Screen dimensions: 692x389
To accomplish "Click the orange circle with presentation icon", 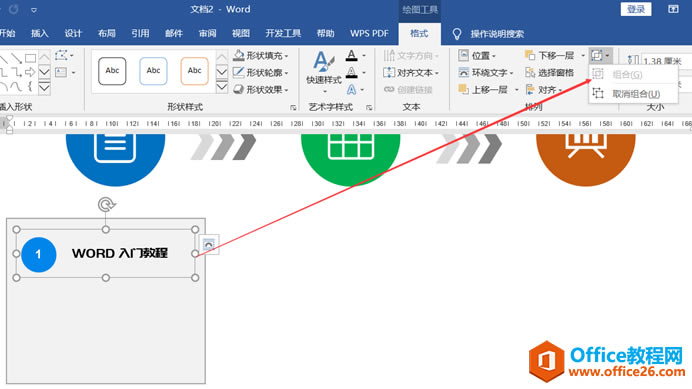I will point(586,159).
